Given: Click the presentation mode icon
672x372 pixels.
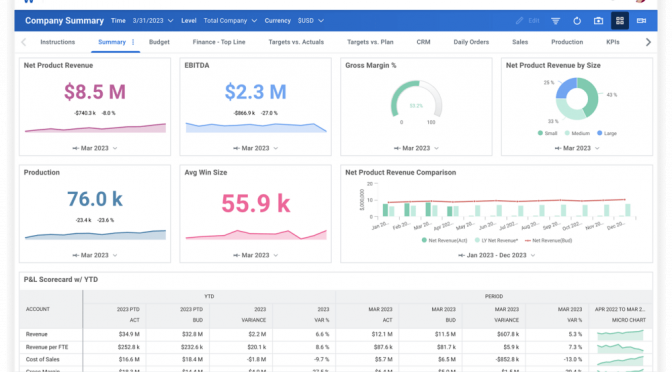Looking at the screenshot, I should point(641,21).
